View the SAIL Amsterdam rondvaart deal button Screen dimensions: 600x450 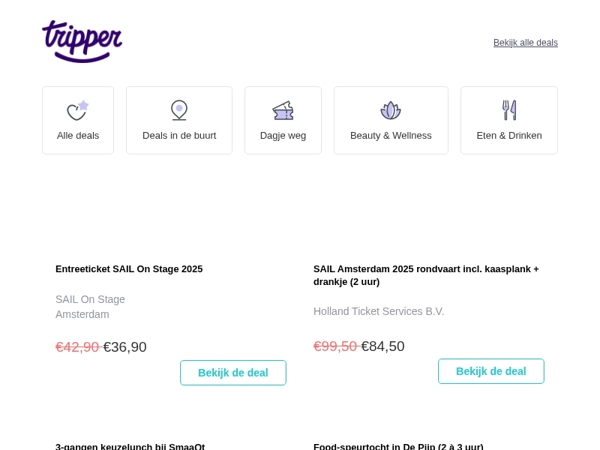tap(491, 371)
